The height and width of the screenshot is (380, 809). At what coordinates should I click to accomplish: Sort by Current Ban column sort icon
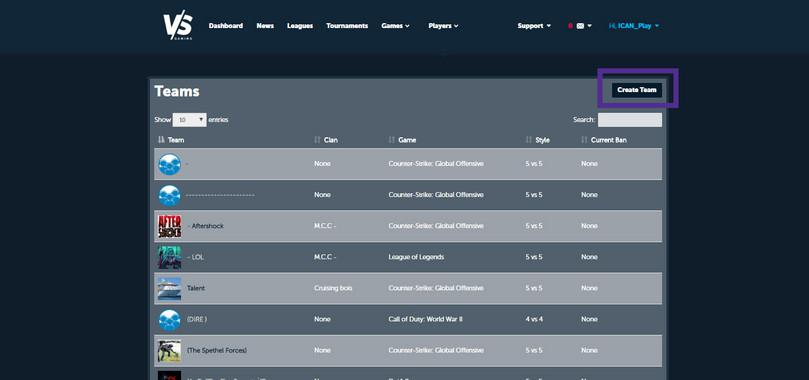(584, 140)
